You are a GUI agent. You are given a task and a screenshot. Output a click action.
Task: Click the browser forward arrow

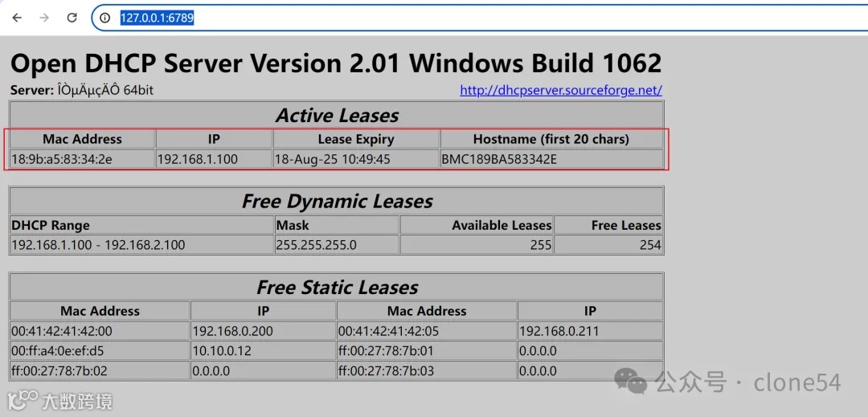pyautogui.click(x=44, y=18)
